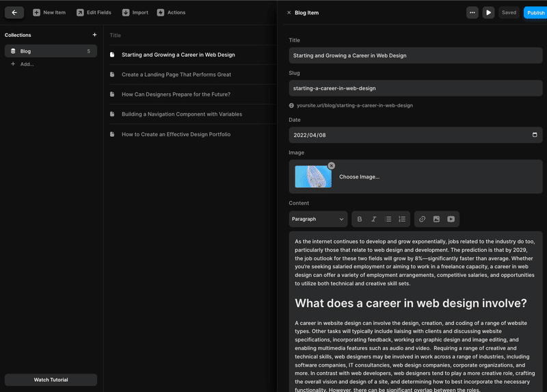Open the Actions menu
This screenshot has height=392, width=547.
(172, 12)
